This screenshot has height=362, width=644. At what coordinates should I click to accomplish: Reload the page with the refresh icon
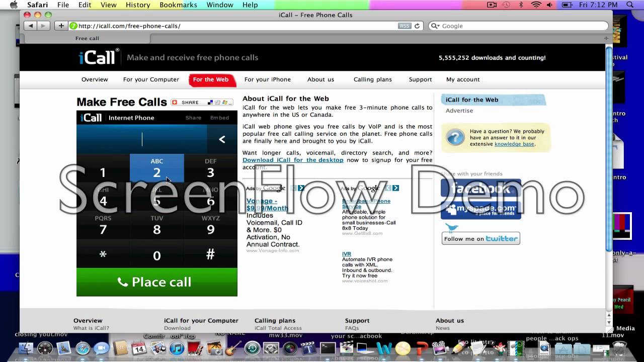(x=417, y=26)
